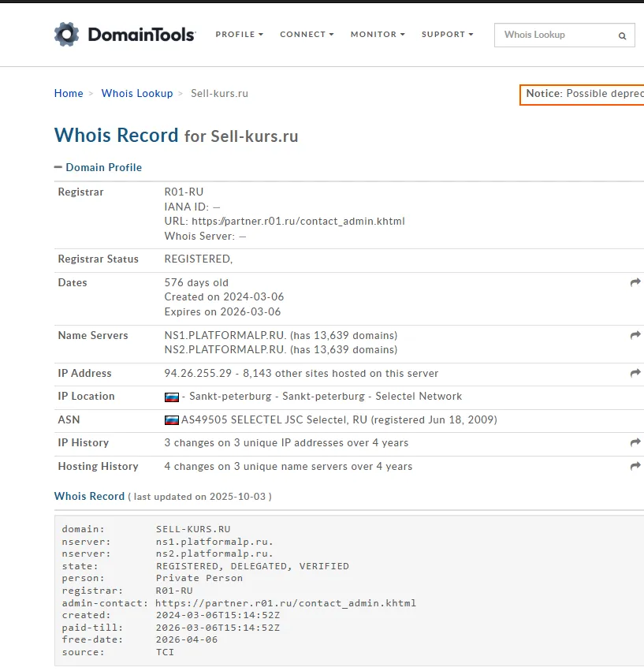Click the Russian flag in IP Location row

172,397
